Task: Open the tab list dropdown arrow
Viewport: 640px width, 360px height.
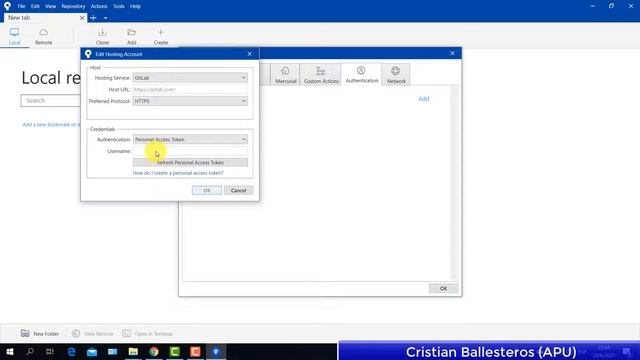Action: pos(105,18)
